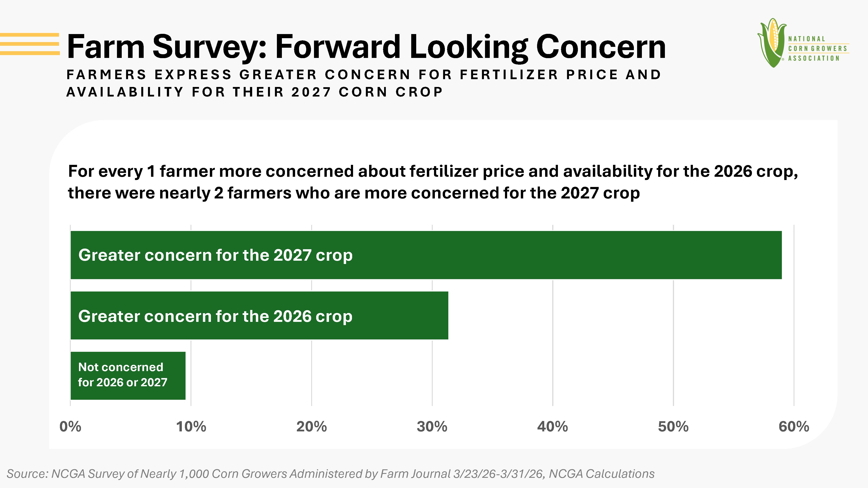Click heading line "there were nearly 2 farmers"
Screen dimensions: 868x488
click(354, 193)
